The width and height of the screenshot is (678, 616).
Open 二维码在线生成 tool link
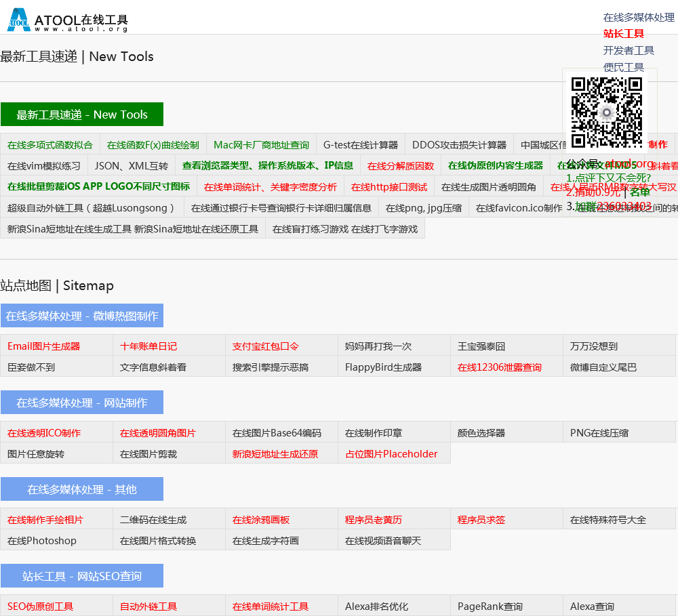coord(153,520)
